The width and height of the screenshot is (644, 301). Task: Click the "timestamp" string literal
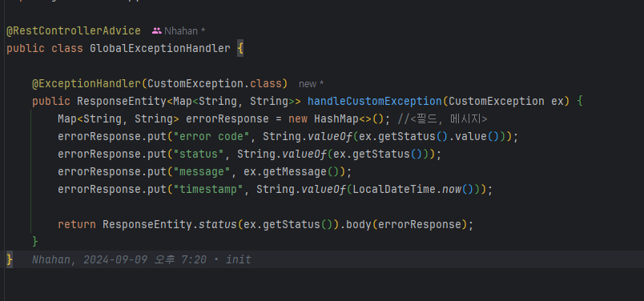click(x=208, y=189)
